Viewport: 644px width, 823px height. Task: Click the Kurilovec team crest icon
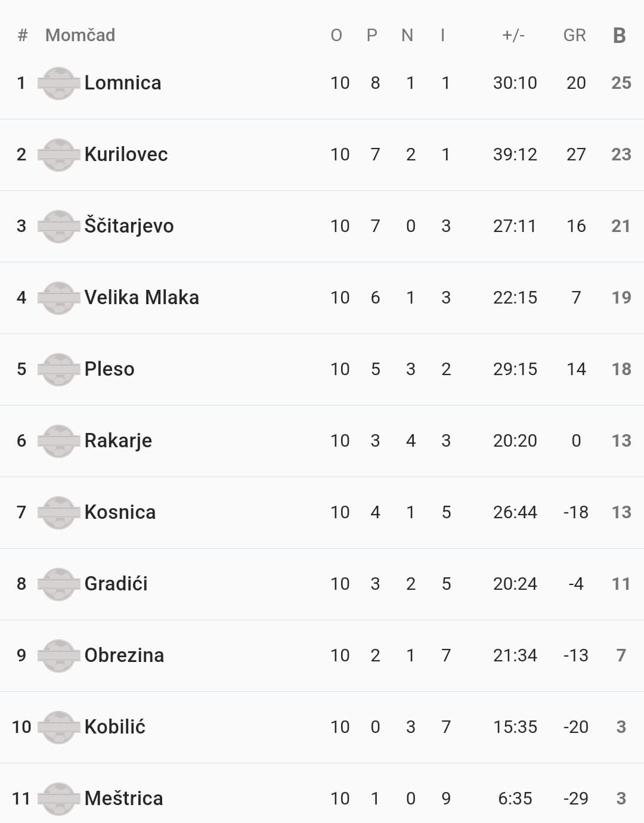coord(58,154)
